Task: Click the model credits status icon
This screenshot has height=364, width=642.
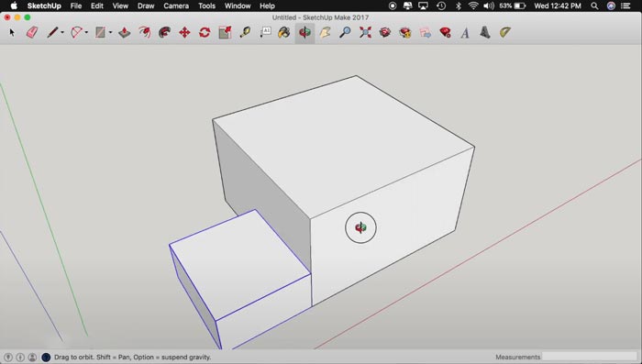Action: tap(20, 357)
